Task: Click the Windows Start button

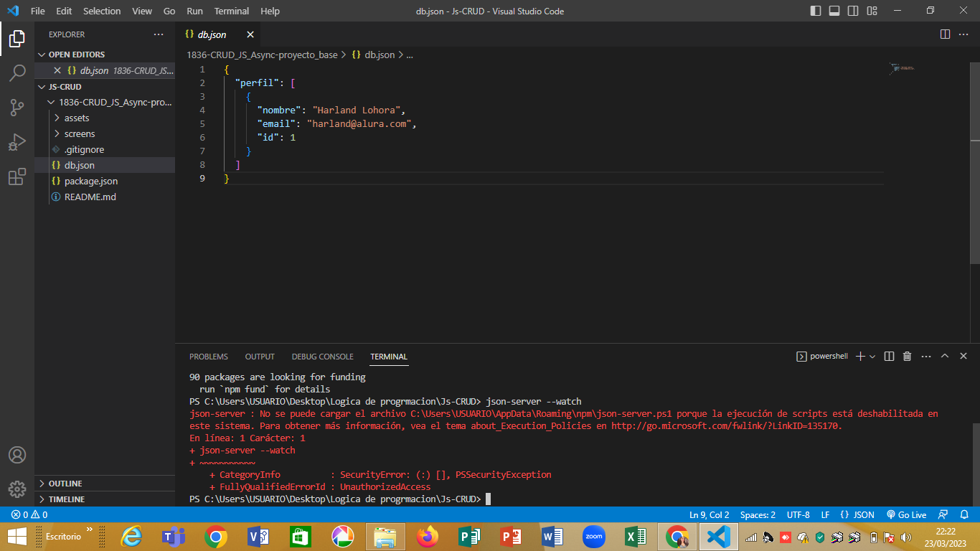Action: point(17,537)
